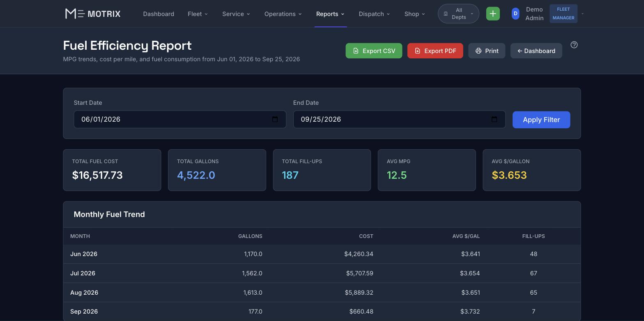
Task: Open the Shop dropdown menu
Action: coord(414,14)
